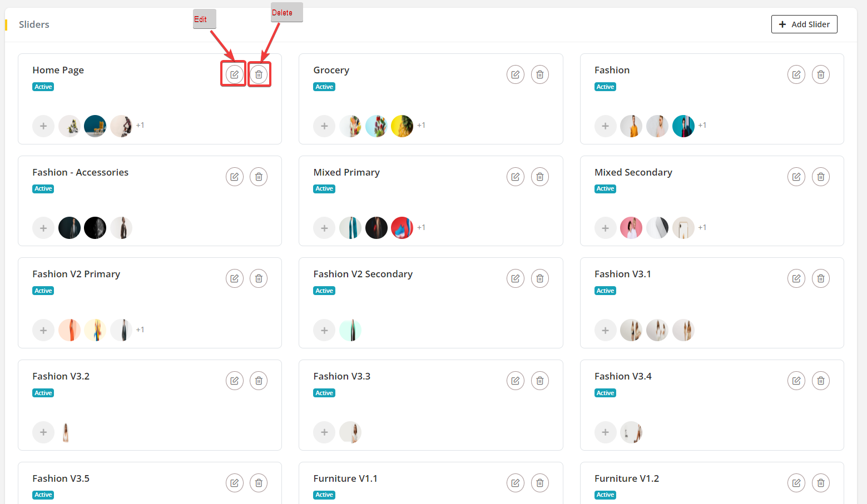Viewport: 867px width, 504px height.
Task: Delete the Furniture V1.1 slider
Action: click(539, 483)
